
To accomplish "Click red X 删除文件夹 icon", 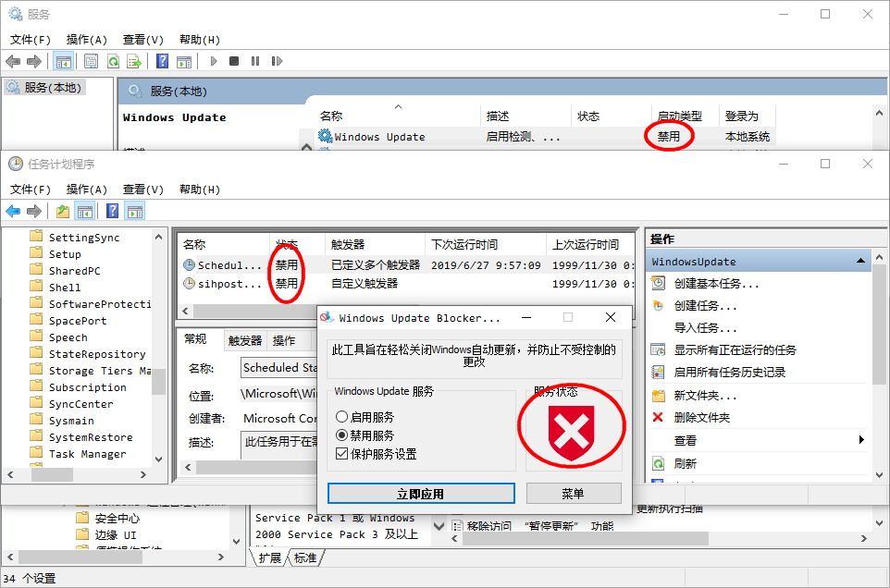I will pos(658,417).
